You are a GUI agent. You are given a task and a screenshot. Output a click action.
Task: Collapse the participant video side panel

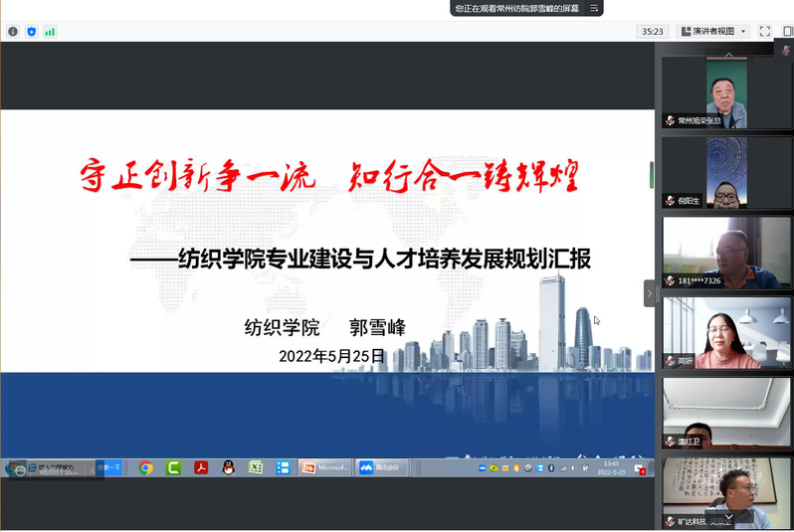pos(649,293)
